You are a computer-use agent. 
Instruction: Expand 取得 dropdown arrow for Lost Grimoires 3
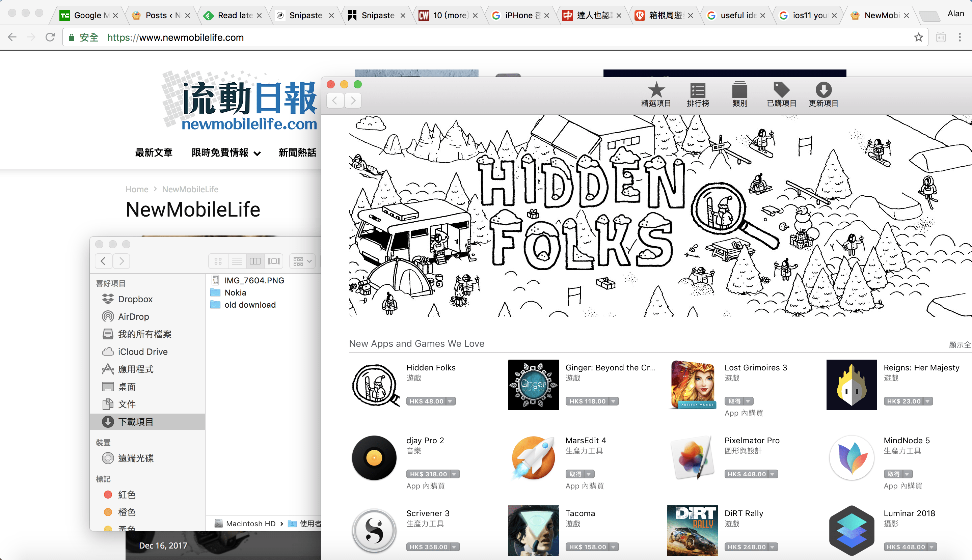[748, 401]
